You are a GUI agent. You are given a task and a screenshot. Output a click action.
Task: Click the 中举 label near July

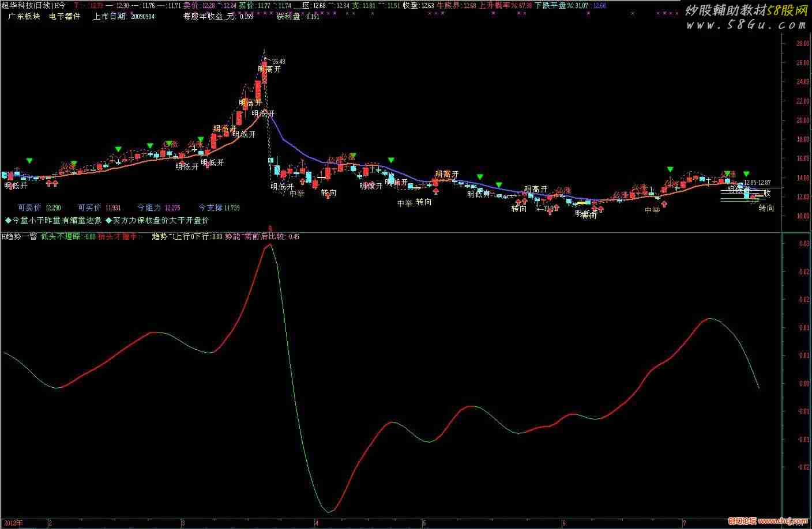click(652, 210)
